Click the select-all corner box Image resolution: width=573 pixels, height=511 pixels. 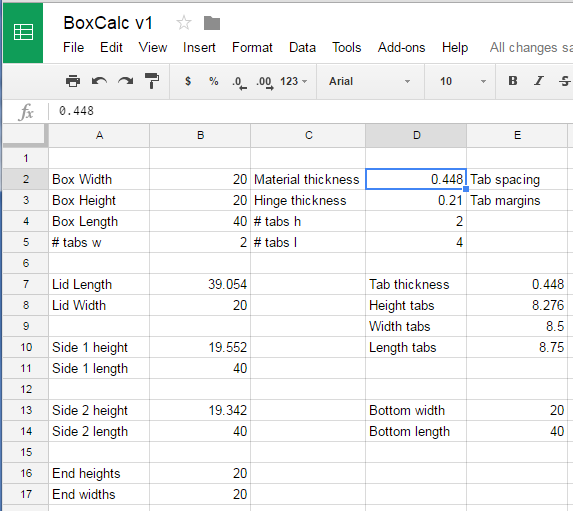[x=25, y=135]
